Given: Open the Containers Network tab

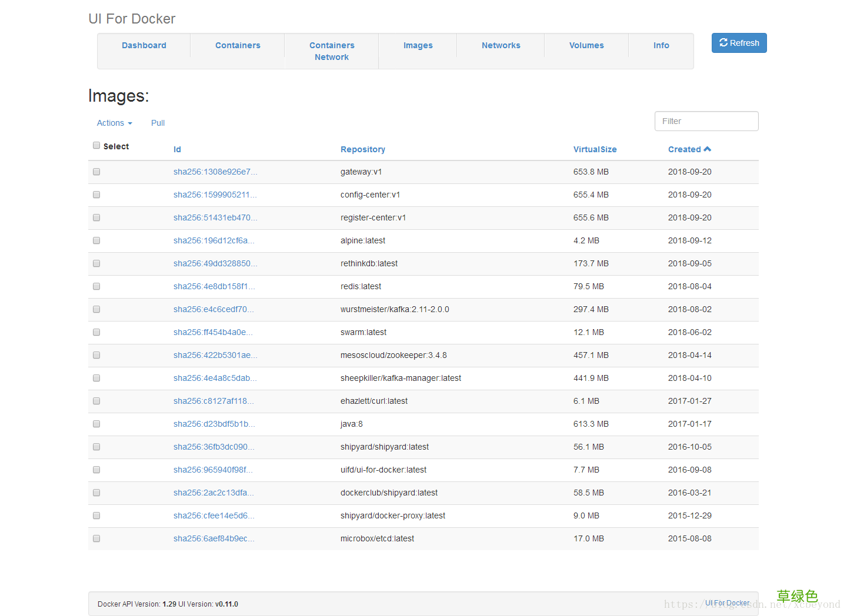Looking at the screenshot, I should pyautogui.click(x=331, y=51).
